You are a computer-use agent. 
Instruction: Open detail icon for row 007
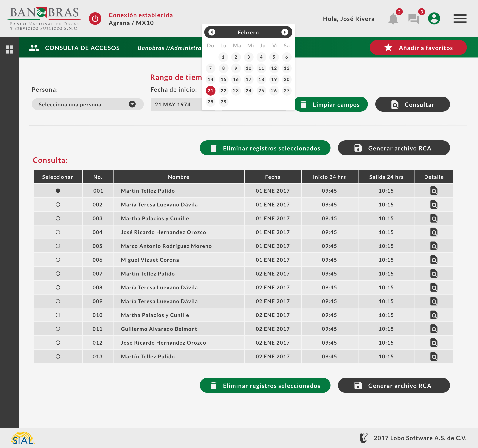[434, 274]
